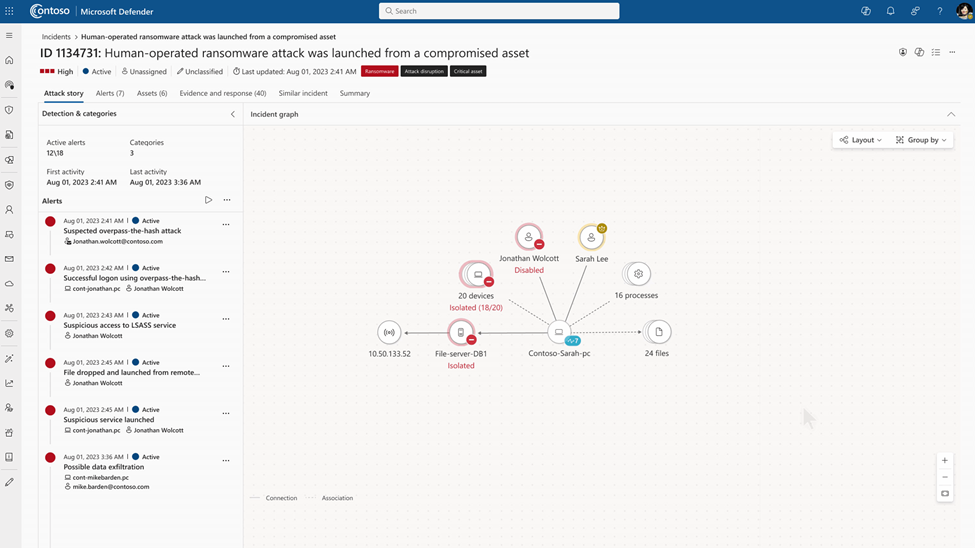
Task: Open the notifications bell icon
Action: click(x=890, y=11)
